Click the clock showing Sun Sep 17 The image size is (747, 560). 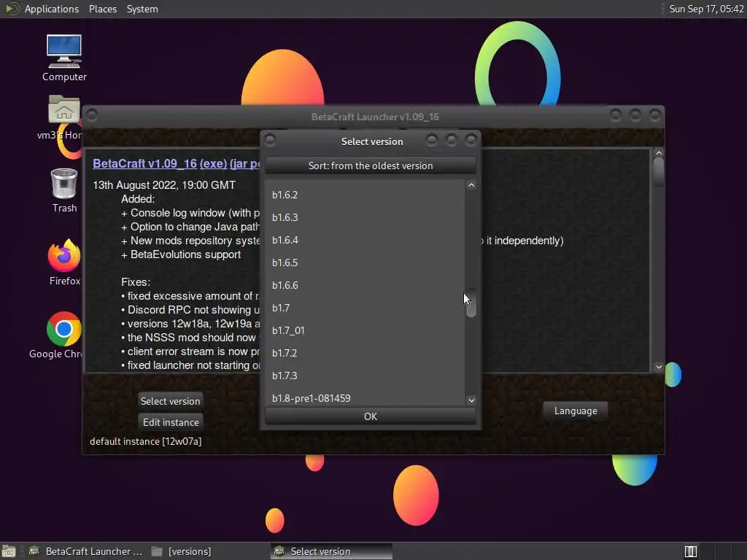(x=706, y=9)
